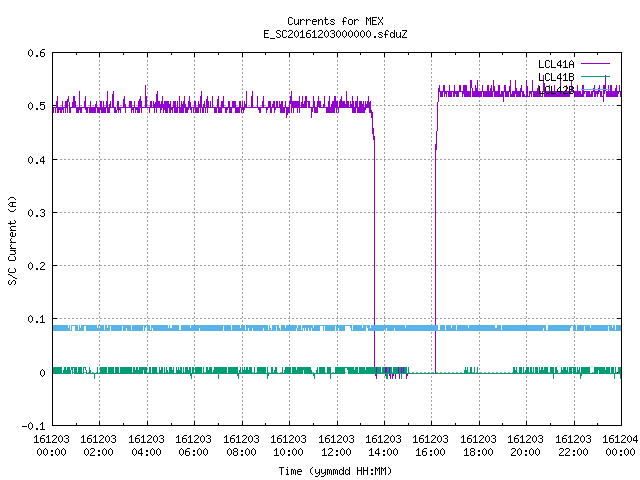Image resolution: width=640 pixels, height=480 pixels.
Task: Click the x-axis tick 161203 10:00
Action: click(x=289, y=445)
